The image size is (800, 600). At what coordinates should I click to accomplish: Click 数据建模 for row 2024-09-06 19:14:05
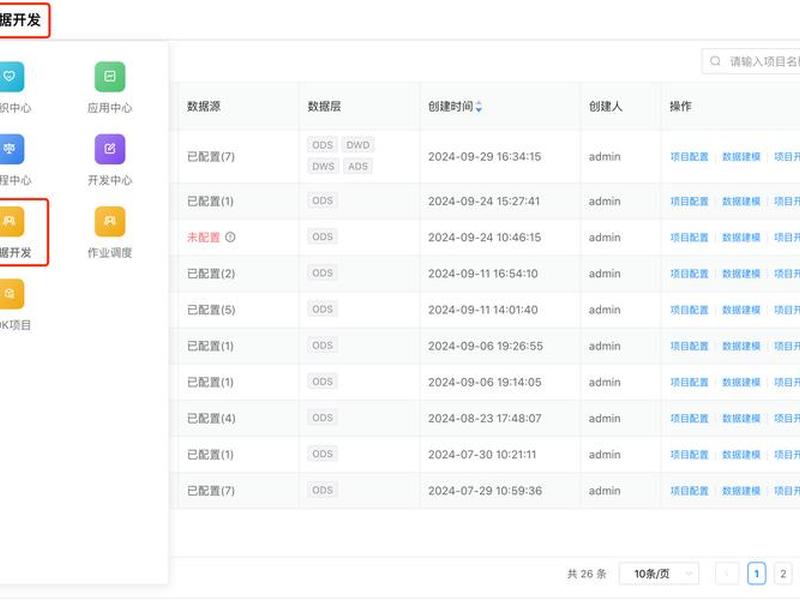pyautogui.click(x=741, y=382)
